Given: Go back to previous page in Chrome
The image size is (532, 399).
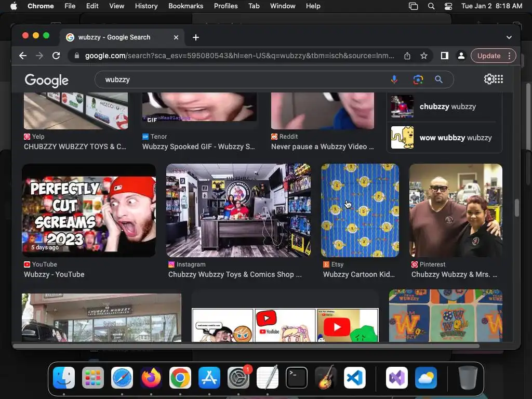Looking at the screenshot, I should tap(23, 56).
